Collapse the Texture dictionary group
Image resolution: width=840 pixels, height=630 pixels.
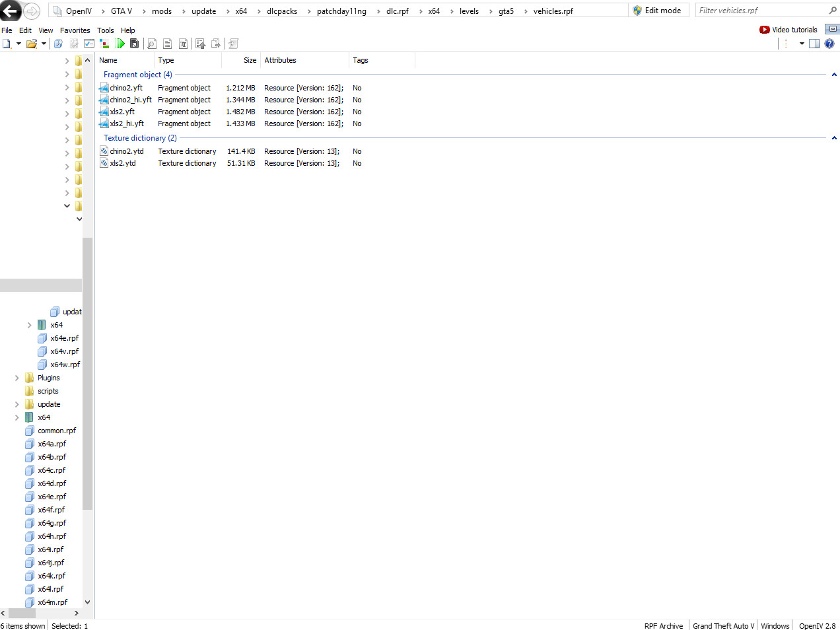tap(834, 138)
